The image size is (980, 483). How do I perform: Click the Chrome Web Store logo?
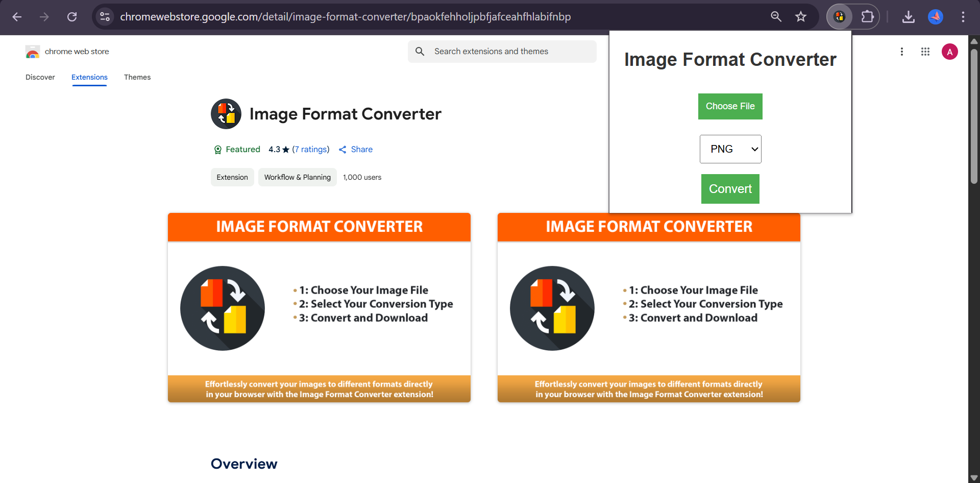32,51
